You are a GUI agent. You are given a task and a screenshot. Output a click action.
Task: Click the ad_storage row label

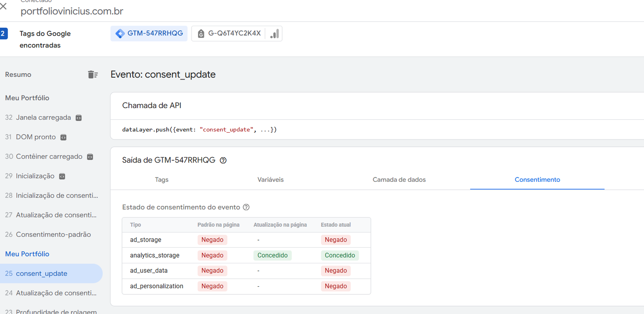(x=145, y=240)
